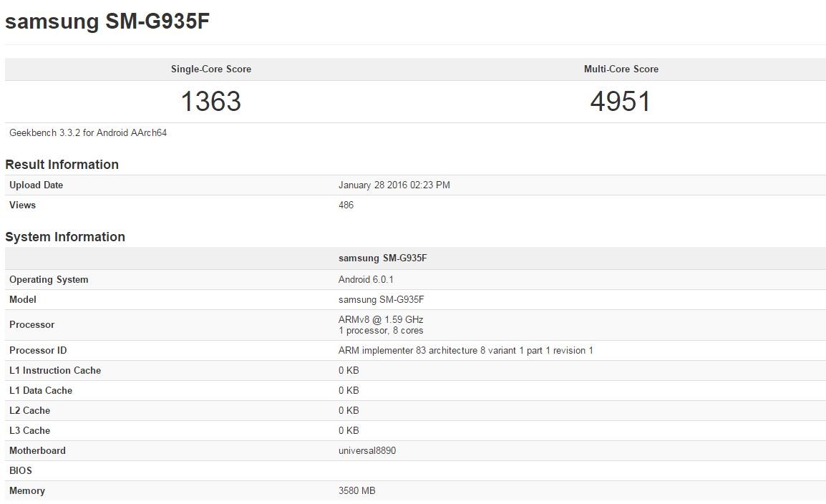Click the Processor row label
The height and width of the screenshot is (504, 826).
[31, 325]
